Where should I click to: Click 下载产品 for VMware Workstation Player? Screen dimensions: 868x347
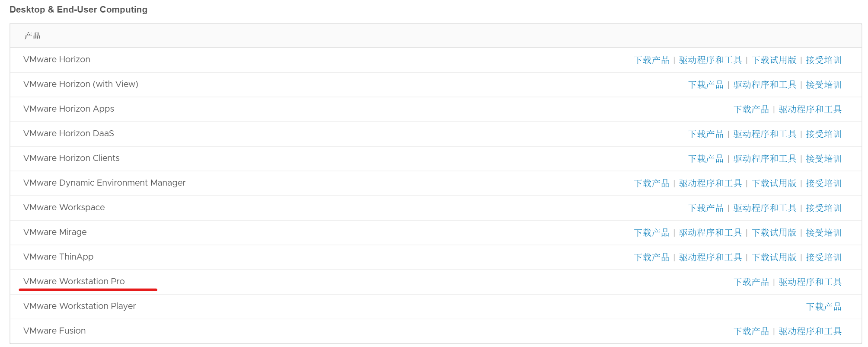[x=824, y=306]
